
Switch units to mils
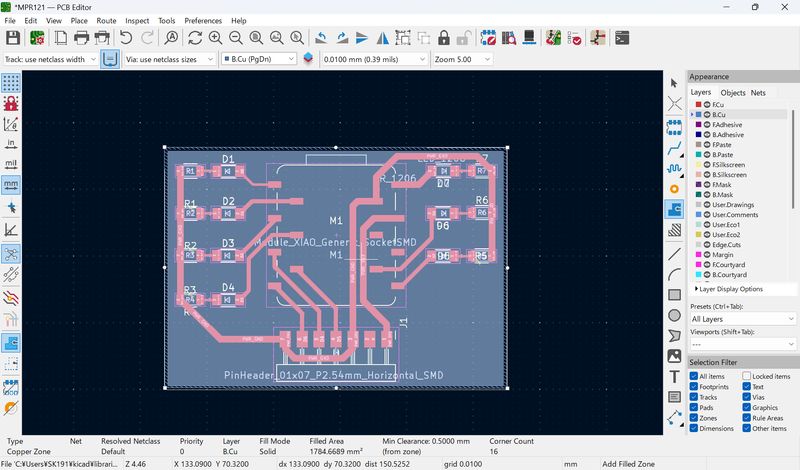[x=11, y=164]
